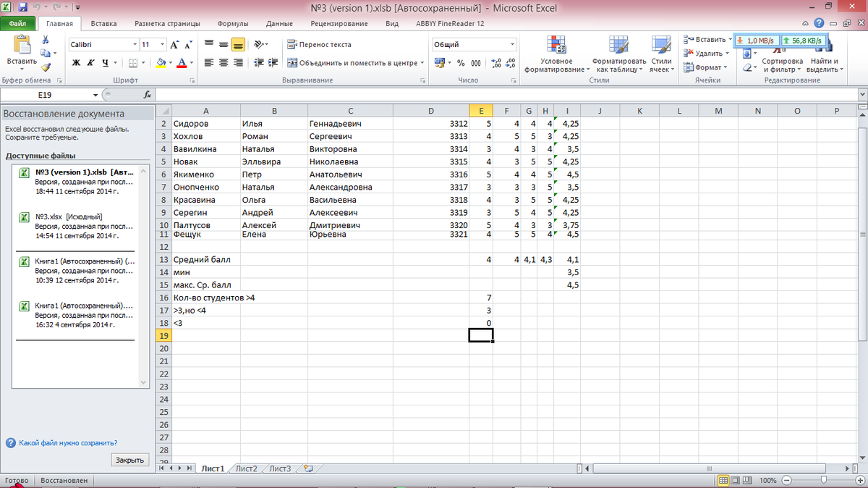This screenshot has height=488, width=868.
Task: Click the Закрыть button in recovery pane
Action: click(x=130, y=460)
